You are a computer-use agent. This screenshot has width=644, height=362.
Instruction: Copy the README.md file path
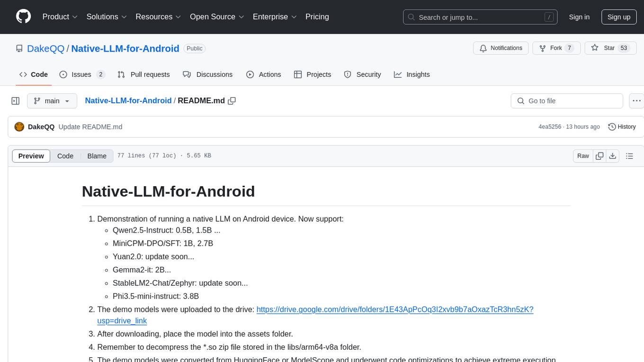click(232, 101)
